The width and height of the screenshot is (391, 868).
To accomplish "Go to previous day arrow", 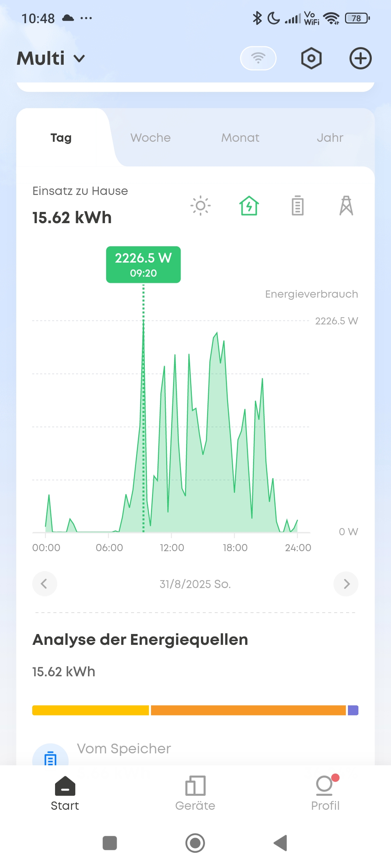I will point(45,584).
